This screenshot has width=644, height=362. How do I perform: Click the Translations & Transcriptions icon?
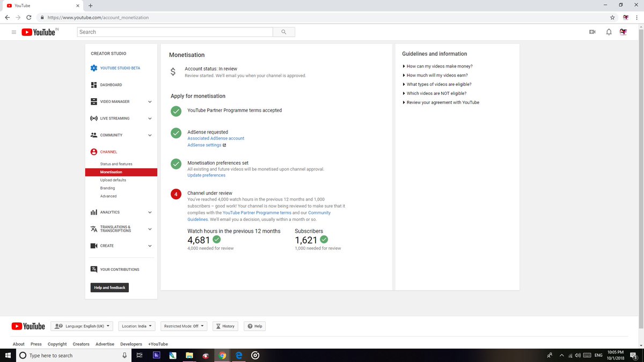(x=94, y=229)
